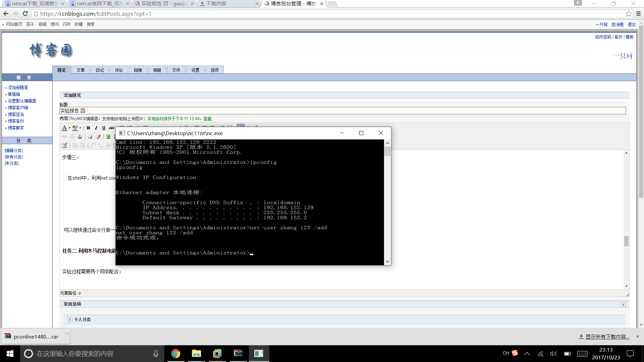Click the insert table icon
The image size is (644, 362).
tap(64, 145)
